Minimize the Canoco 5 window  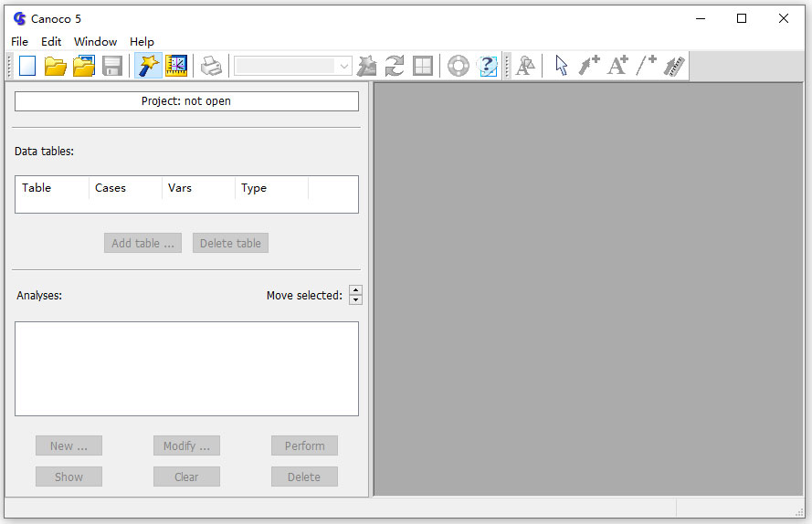pyautogui.click(x=701, y=18)
